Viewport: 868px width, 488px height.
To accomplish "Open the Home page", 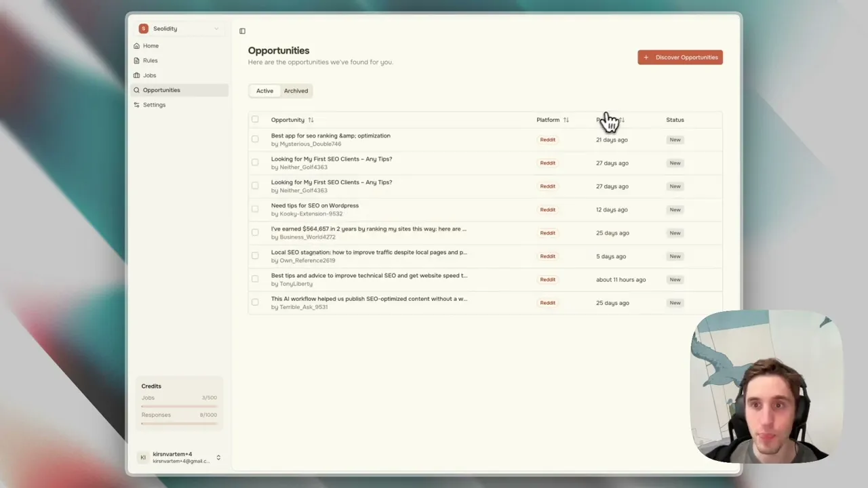I will pyautogui.click(x=151, y=46).
